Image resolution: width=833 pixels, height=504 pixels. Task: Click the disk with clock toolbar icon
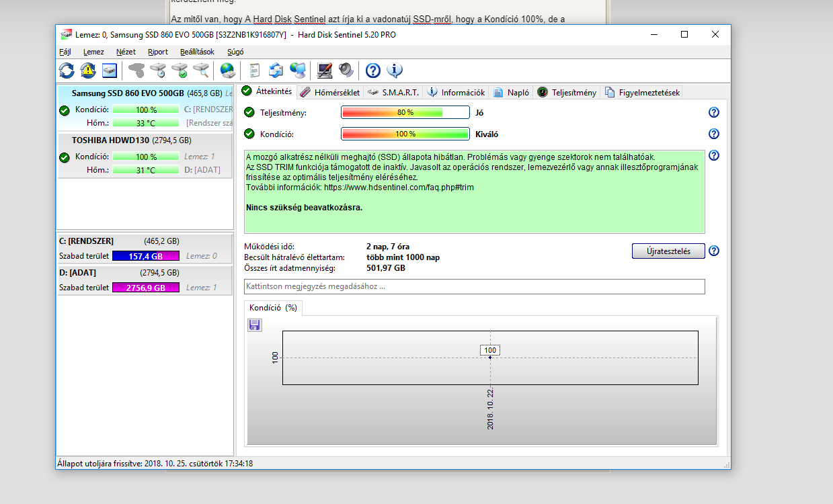coord(158,70)
